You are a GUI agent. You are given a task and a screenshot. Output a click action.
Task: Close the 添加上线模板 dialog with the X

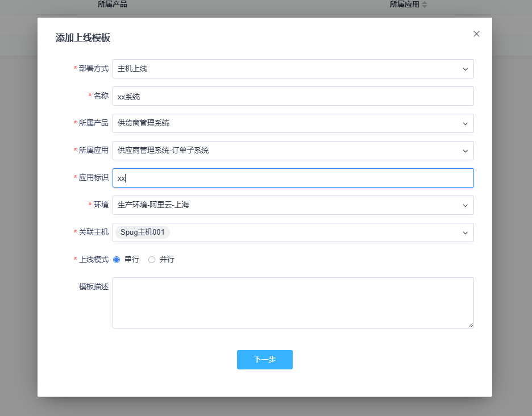coord(476,34)
